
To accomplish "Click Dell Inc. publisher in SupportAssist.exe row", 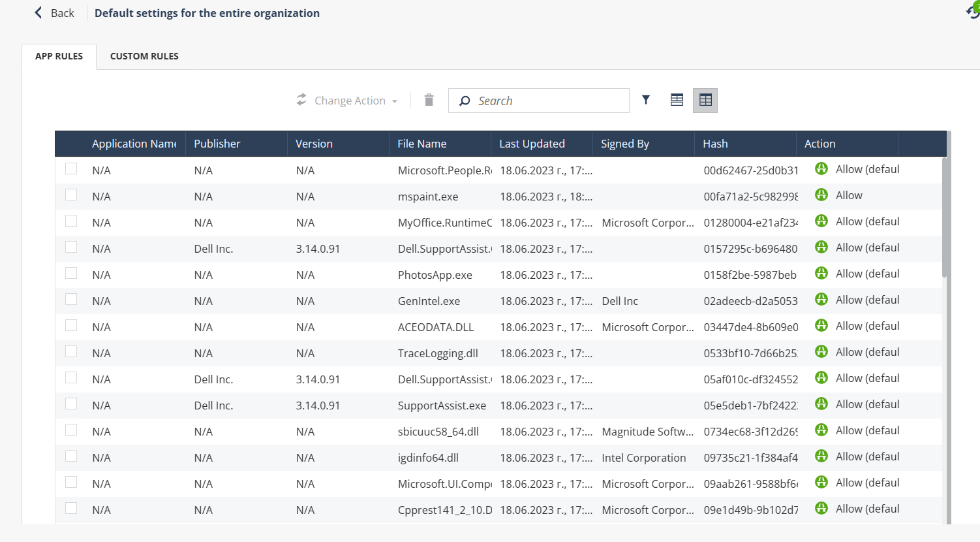I will pos(213,406).
